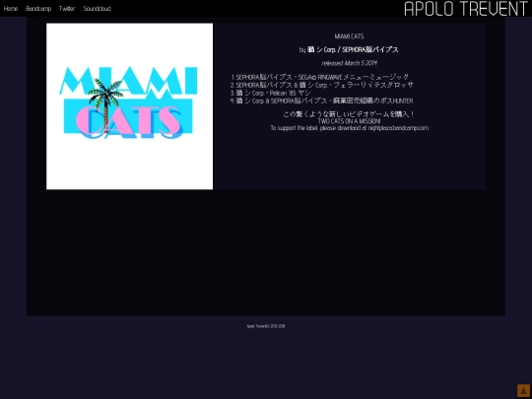Click the 'released March 5 2014' date
The image size is (532, 399).
349,63
